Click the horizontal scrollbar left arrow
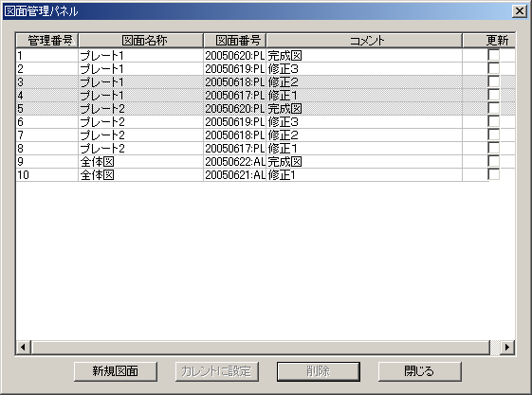Image resolution: width=532 pixels, height=395 pixels. pyautogui.click(x=24, y=348)
